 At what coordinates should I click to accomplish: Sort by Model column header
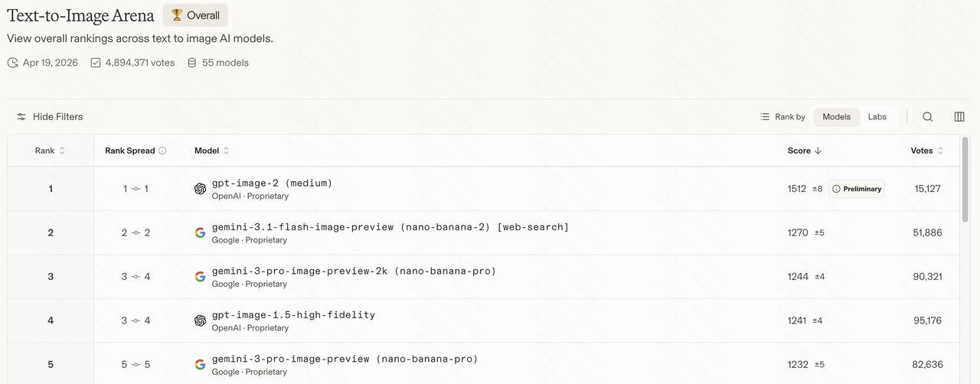tap(211, 151)
